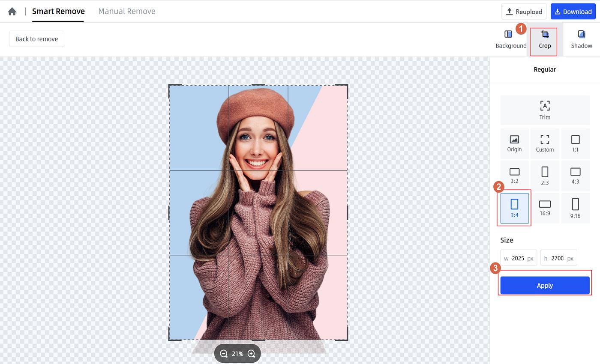Click the blue Download button
This screenshot has width=600, height=364.
pos(573,12)
